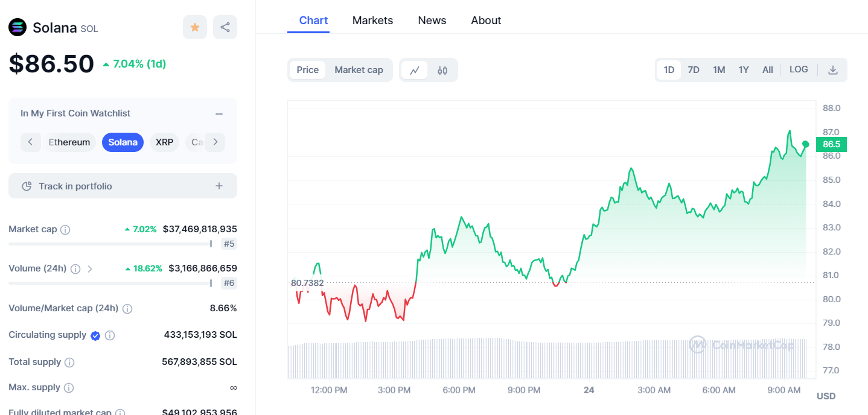Click the 8.66% volume/market cap value
Screen dimensions: 868x415
[223, 308]
